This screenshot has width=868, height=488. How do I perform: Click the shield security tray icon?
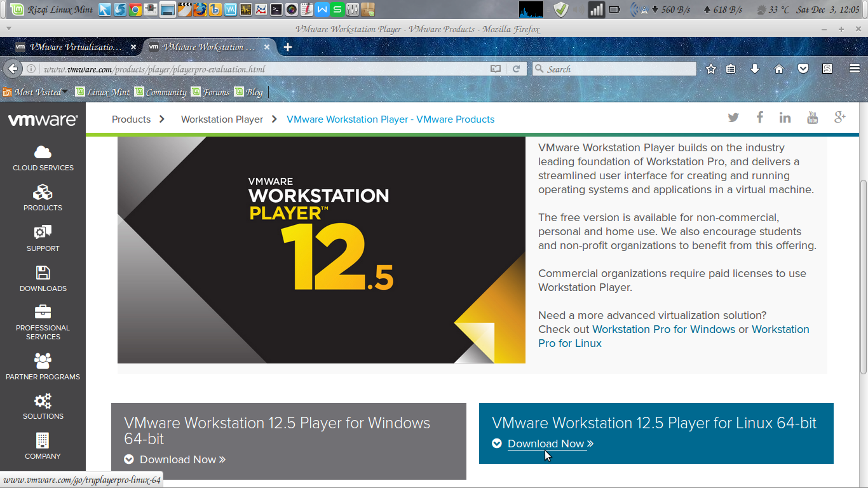pyautogui.click(x=560, y=10)
